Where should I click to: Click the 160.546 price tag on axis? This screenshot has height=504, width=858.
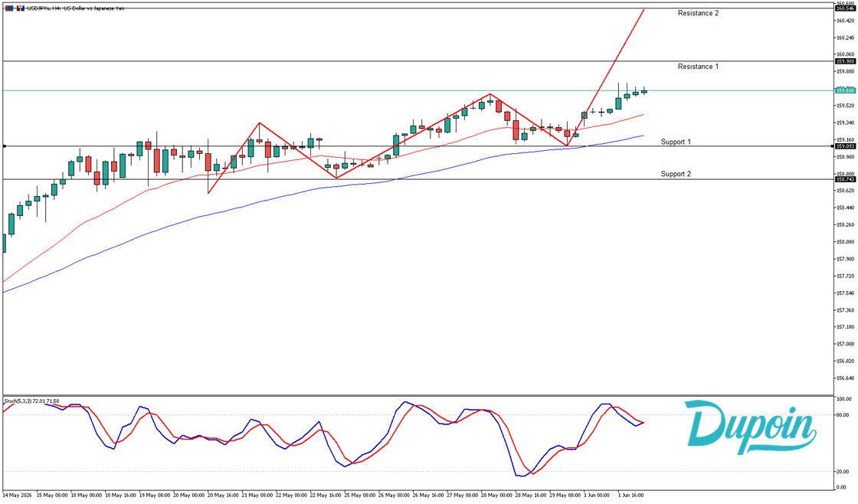846,8
